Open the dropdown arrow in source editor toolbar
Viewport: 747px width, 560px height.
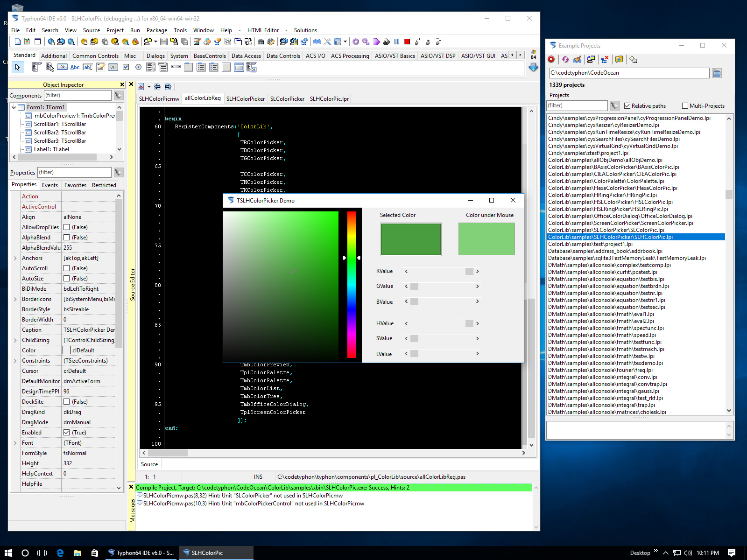[x=149, y=87]
